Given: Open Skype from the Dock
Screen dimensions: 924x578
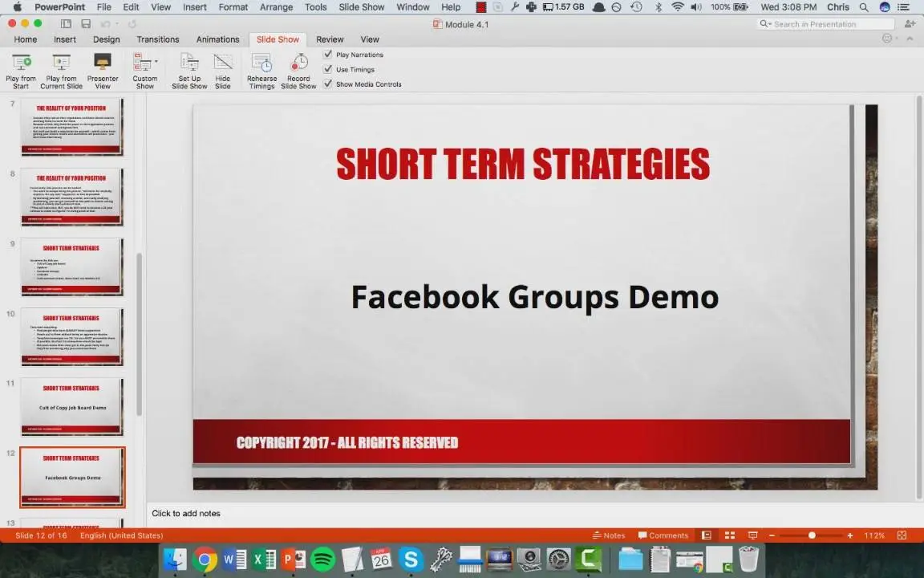Looking at the screenshot, I should point(411,559).
